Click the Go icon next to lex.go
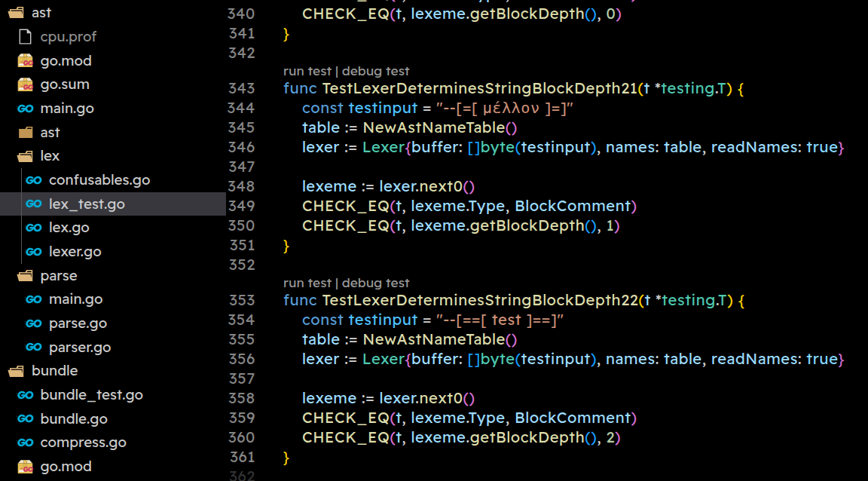The height and width of the screenshot is (481, 868). [x=34, y=228]
